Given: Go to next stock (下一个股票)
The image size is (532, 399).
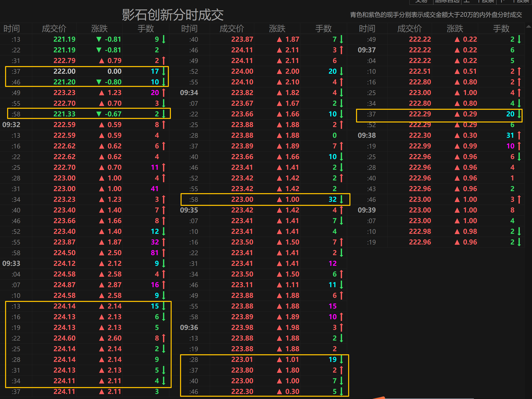Looking at the screenshot, I should click(x=514, y=2).
